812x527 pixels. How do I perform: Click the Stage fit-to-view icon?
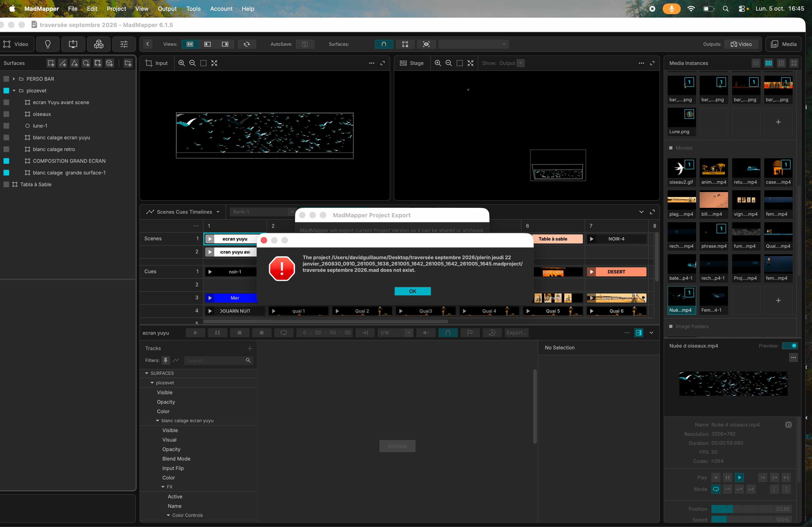click(x=471, y=63)
